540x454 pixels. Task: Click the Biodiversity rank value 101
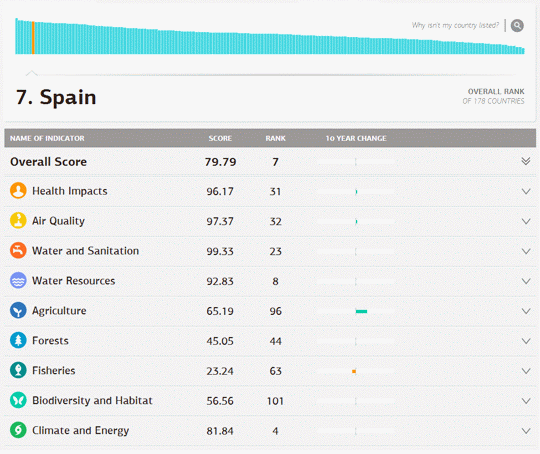(275, 401)
